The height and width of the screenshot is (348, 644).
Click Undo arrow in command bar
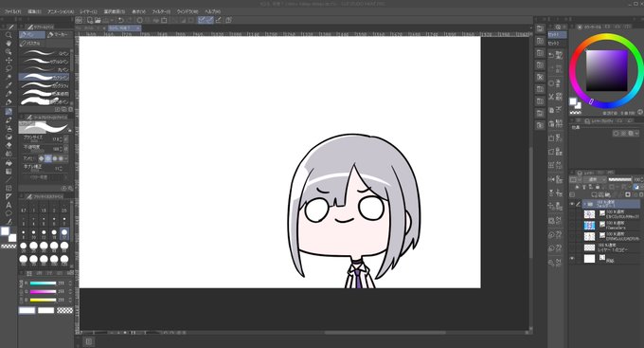121,20
